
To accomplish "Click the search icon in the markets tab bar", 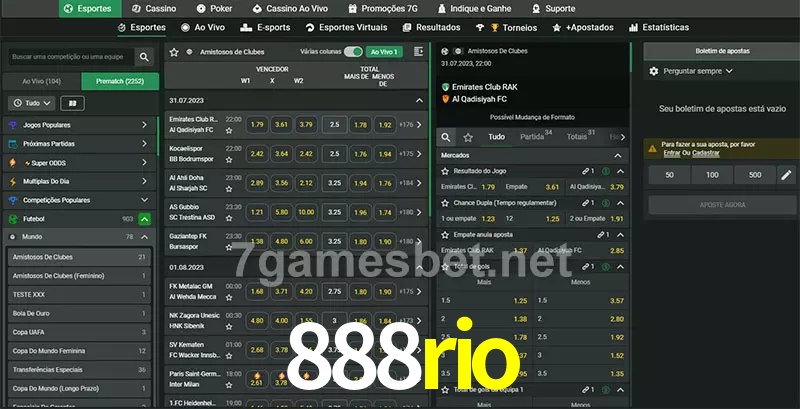I will coord(446,137).
